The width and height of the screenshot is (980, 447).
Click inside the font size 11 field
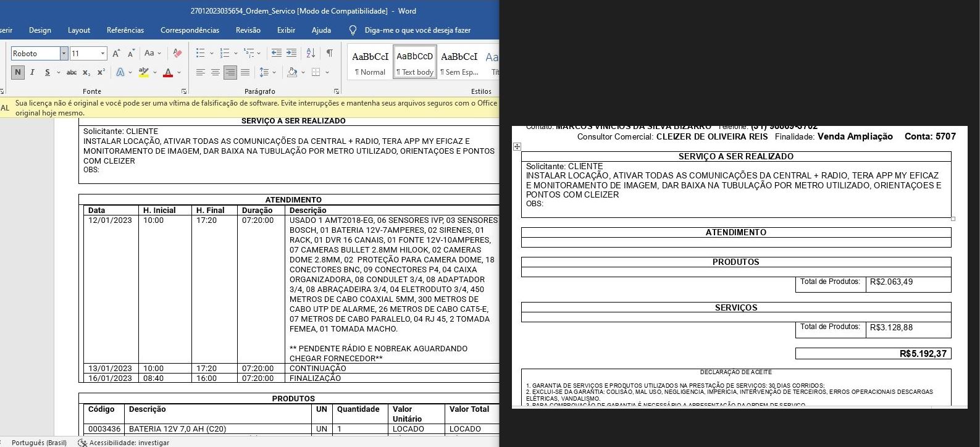[85, 54]
